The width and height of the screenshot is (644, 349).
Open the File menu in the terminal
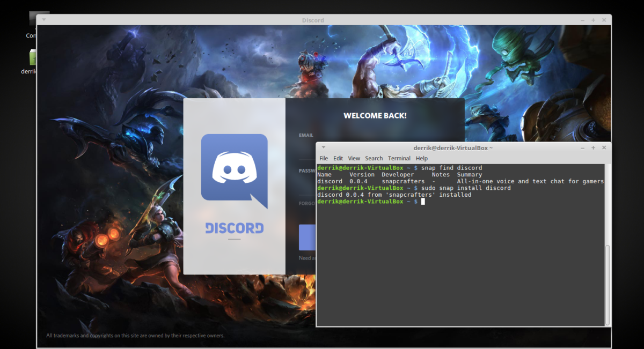tap(324, 158)
